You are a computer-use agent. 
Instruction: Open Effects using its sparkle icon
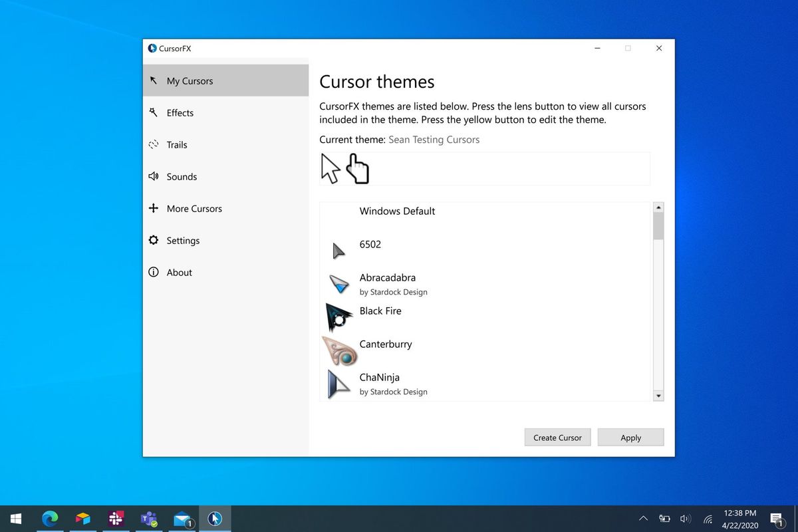point(154,112)
